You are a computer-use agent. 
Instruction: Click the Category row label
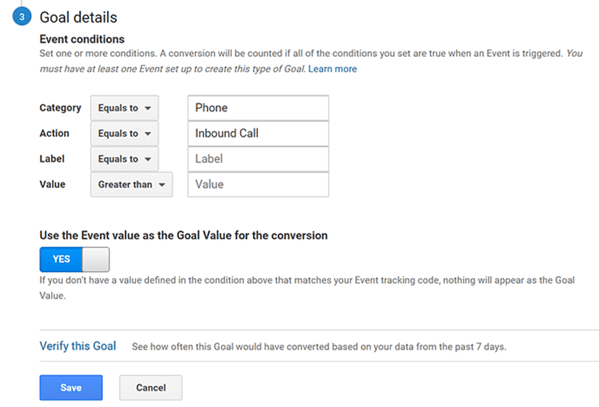tap(60, 108)
